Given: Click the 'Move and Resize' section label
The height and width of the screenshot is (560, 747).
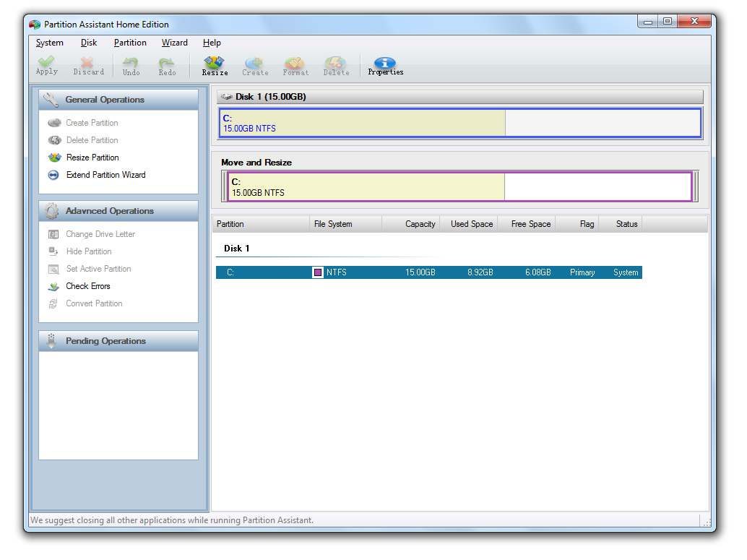Looking at the screenshot, I should (x=256, y=163).
